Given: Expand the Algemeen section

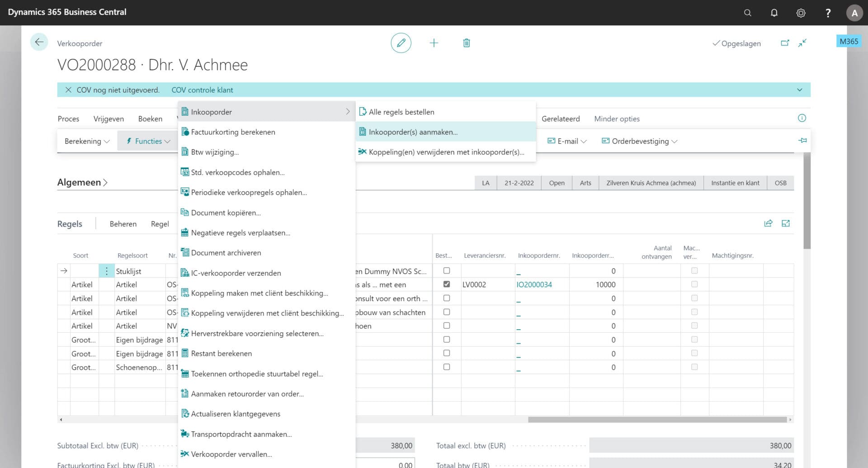Looking at the screenshot, I should coord(82,182).
